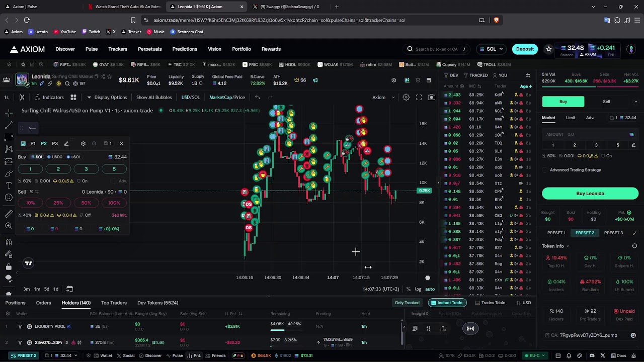This screenshot has height=362, width=644.
Task: Select the text annotation tool
Action: point(9,186)
